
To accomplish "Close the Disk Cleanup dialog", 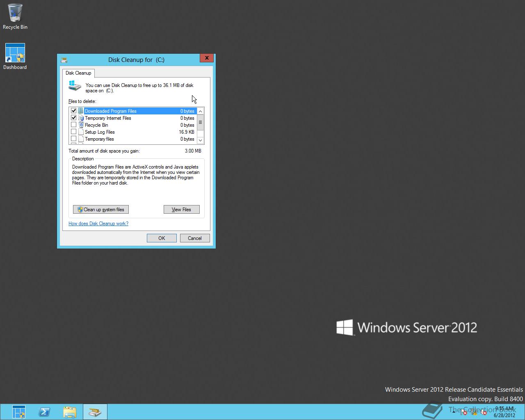I will click(207, 58).
